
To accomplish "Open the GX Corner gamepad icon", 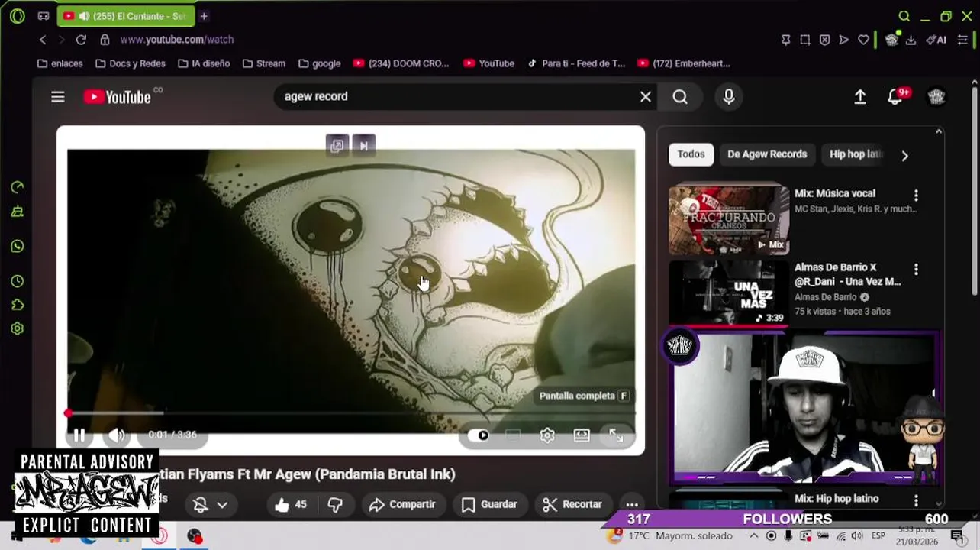I will [44, 16].
